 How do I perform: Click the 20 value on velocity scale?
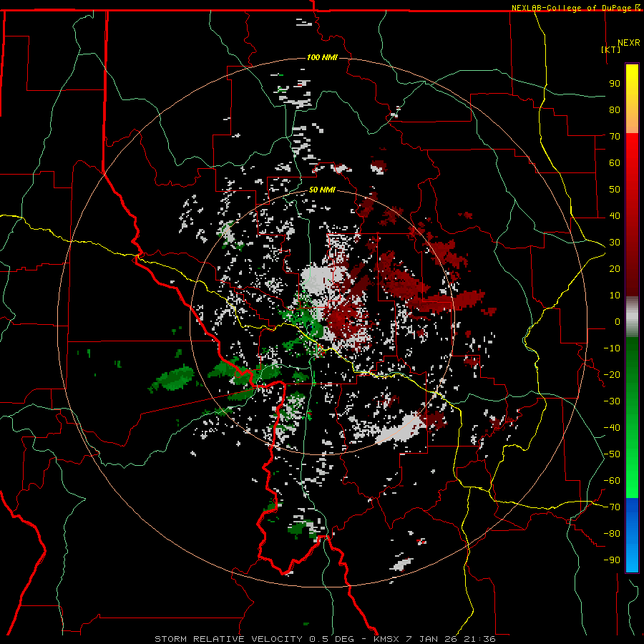pos(615,269)
